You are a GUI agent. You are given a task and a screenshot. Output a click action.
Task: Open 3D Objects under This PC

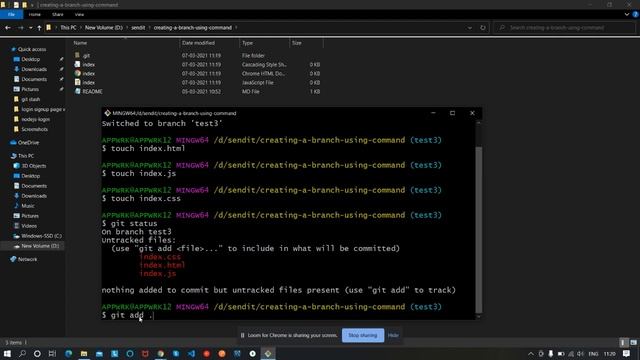(33, 166)
